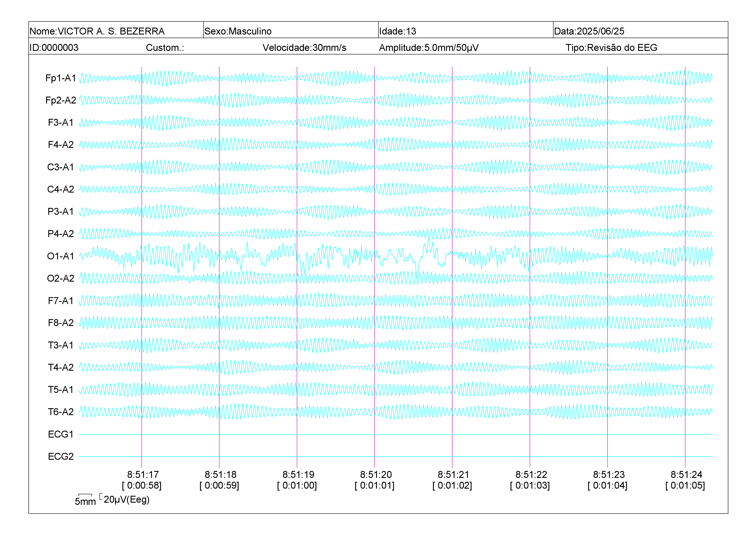Click the Fp1-A1 channel label

pos(61,78)
